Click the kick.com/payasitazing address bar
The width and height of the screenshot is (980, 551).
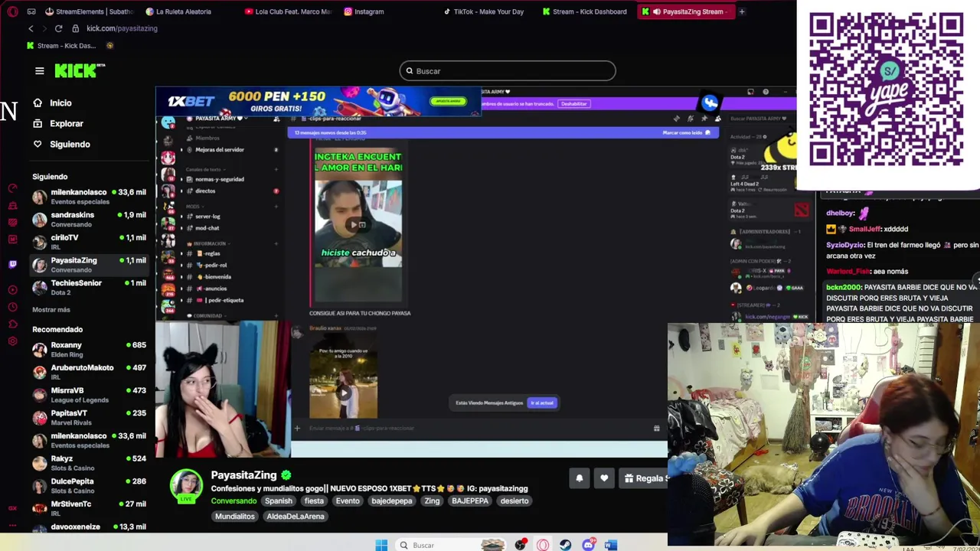click(122, 28)
